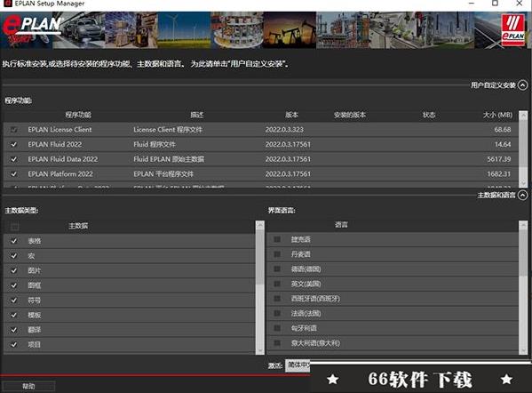Click the 语言 column header
Screen dimensions: 532x393
341,225
